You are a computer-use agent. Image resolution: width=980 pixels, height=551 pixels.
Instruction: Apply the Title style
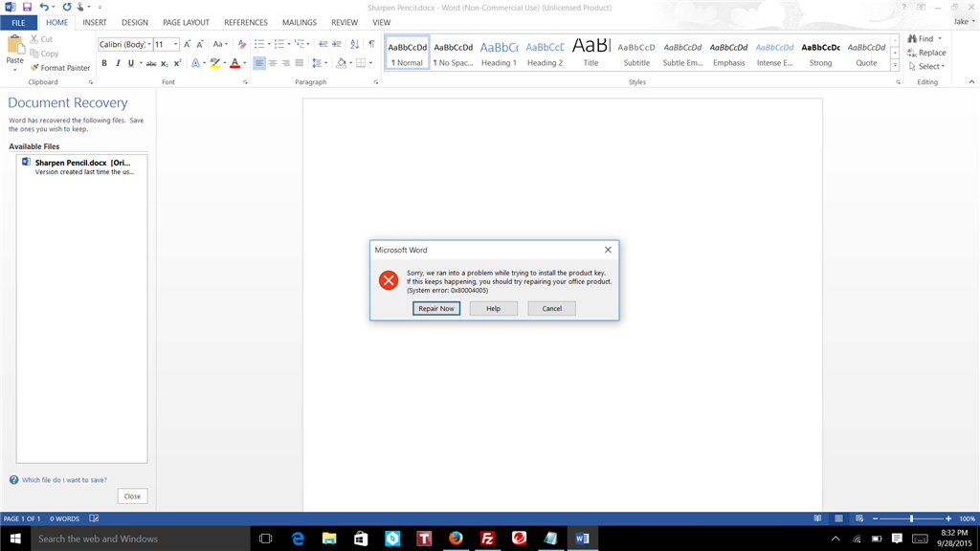(590, 54)
